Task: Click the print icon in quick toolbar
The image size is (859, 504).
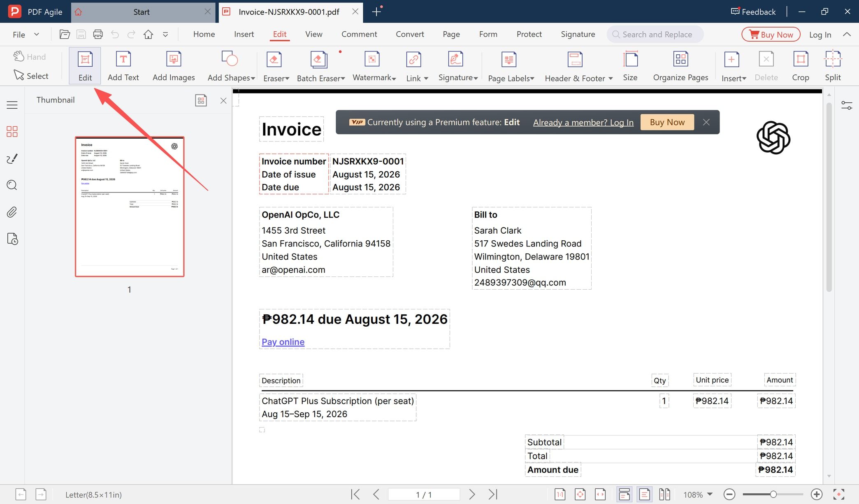Action: pyautogui.click(x=98, y=35)
